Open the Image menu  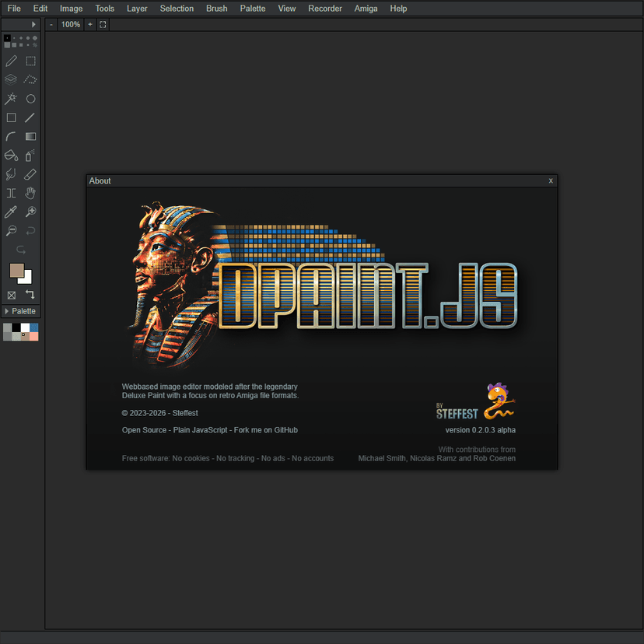[x=71, y=9]
